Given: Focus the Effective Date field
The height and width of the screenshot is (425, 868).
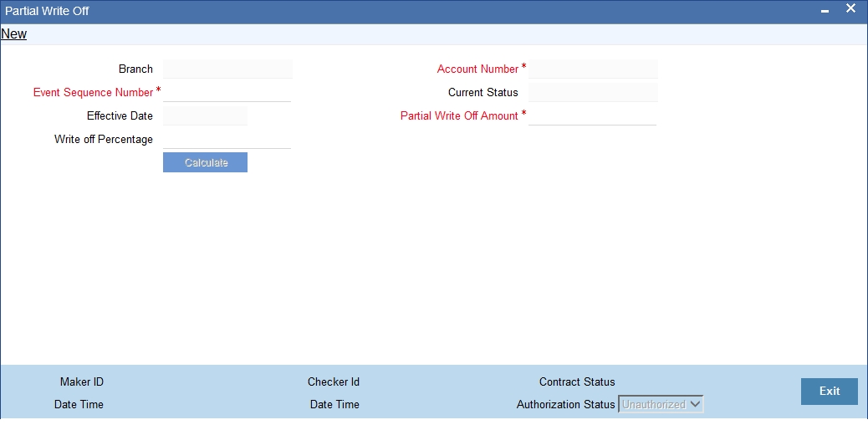Looking at the screenshot, I should coord(206,115).
